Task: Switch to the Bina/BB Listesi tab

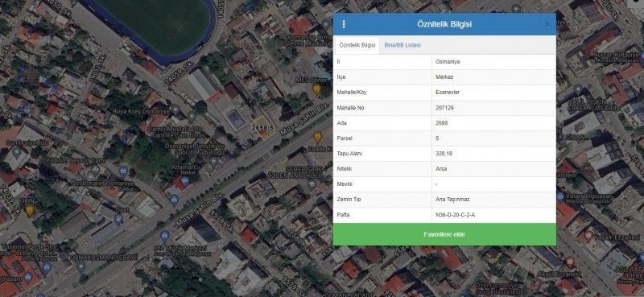Action: coord(402,45)
